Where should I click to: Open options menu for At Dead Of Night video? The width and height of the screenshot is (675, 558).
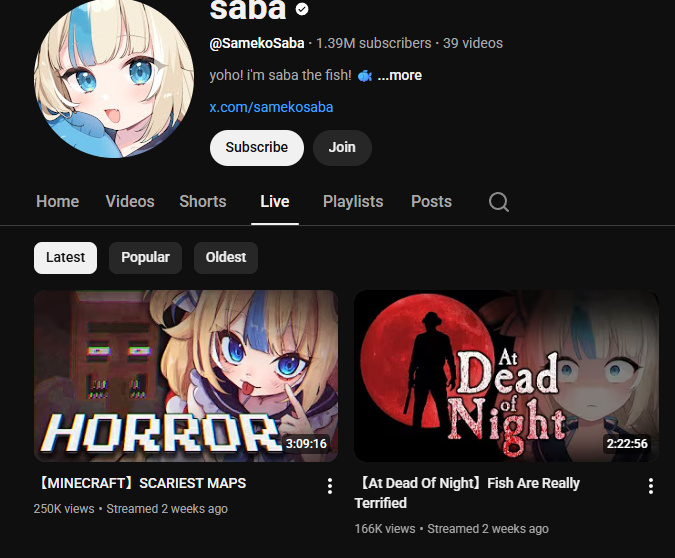651,486
